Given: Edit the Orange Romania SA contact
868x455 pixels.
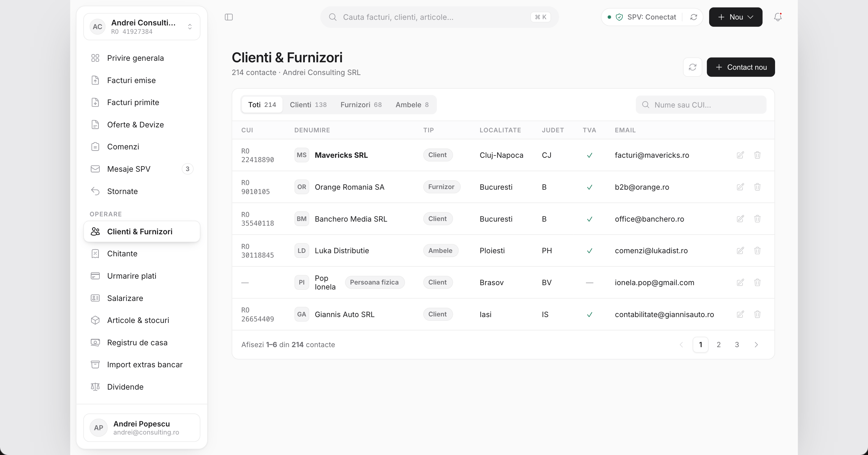Looking at the screenshot, I should tap(740, 187).
